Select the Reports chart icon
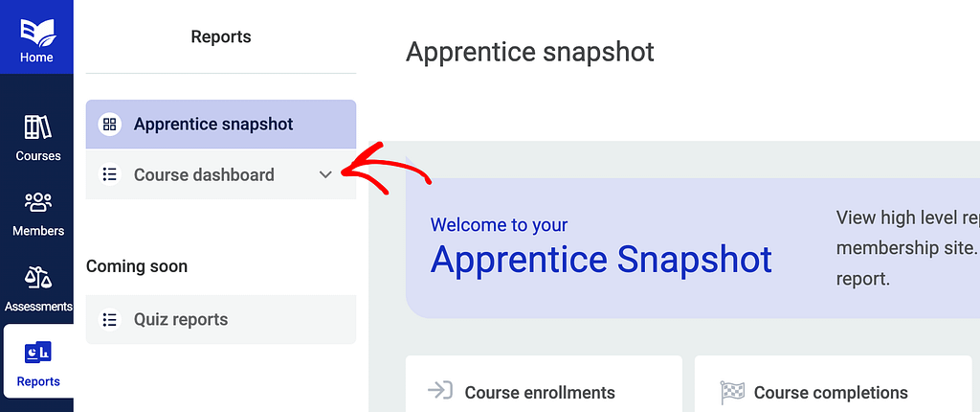Image resolution: width=980 pixels, height=412 pixels. 37,353
